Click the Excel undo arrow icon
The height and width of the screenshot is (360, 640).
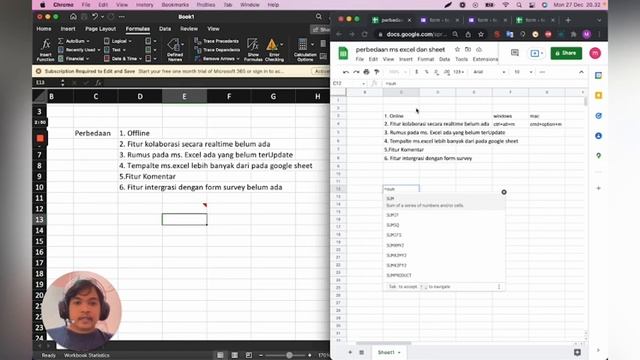click(94, 17)
